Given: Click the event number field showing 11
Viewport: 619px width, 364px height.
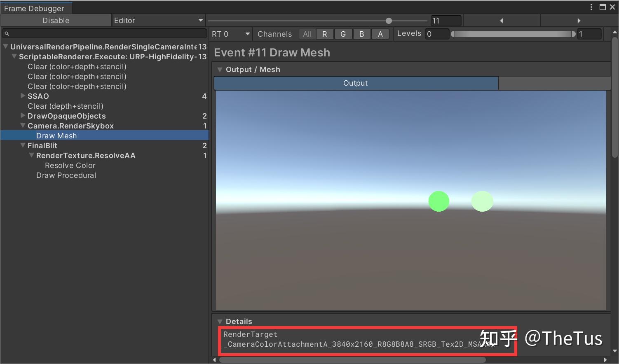Looking at the screenshot, I should coord(446,20).
